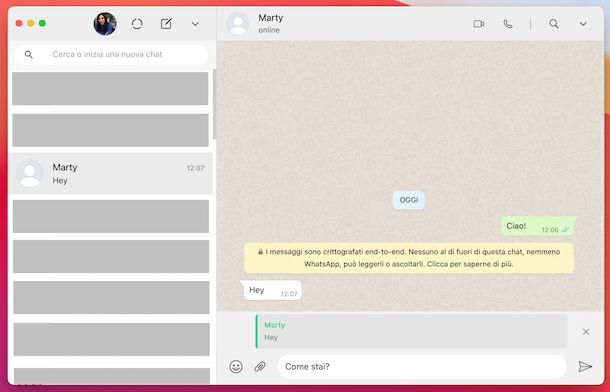Screen dimensions: 610x392
Task: Dismiss the quoted reply with X
Action: click(x=586, y=332)
